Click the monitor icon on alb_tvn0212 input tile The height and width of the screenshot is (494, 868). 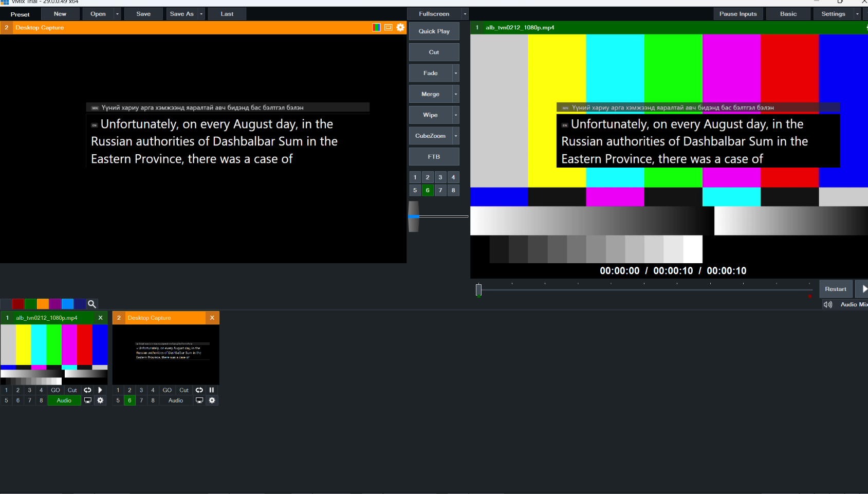click(x=88, y=400)
